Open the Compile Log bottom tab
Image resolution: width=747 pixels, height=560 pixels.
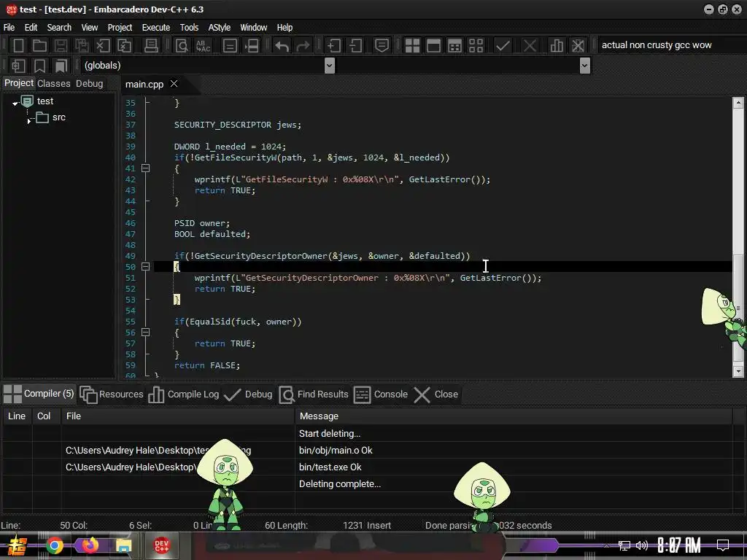pos(183,394)
